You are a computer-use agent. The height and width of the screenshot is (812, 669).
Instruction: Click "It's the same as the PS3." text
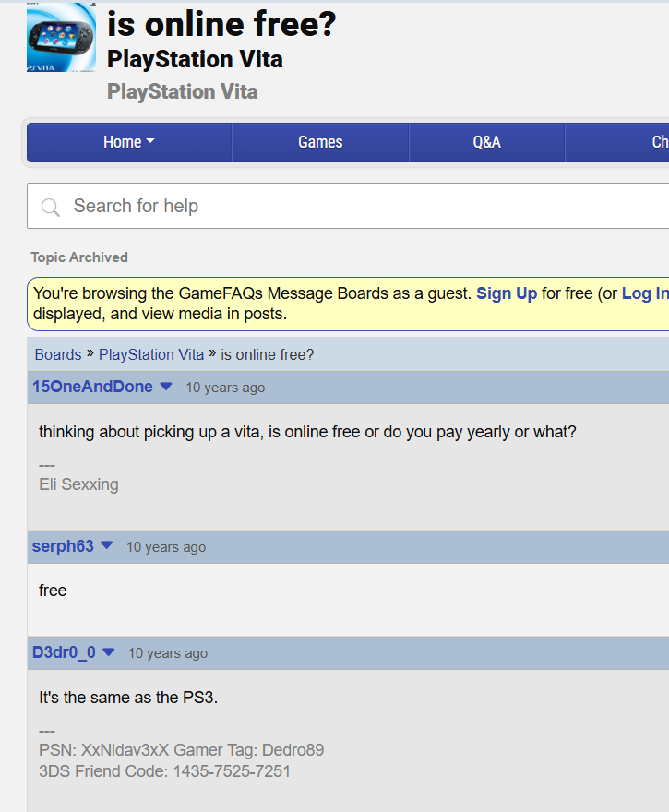[128, 698]
